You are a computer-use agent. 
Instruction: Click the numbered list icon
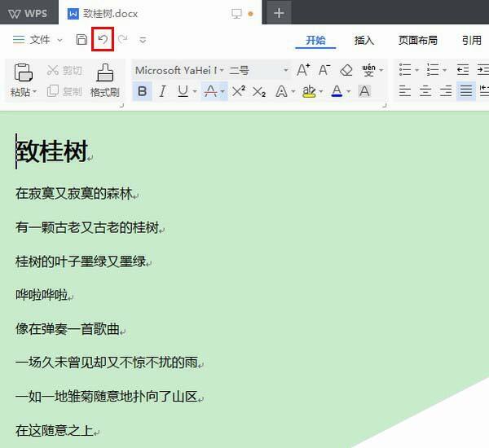[x=433, y=70]
